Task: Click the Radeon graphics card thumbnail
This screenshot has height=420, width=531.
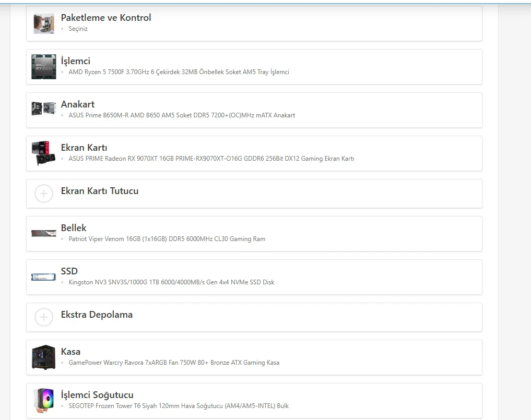Action: click(x=44, y=153)
